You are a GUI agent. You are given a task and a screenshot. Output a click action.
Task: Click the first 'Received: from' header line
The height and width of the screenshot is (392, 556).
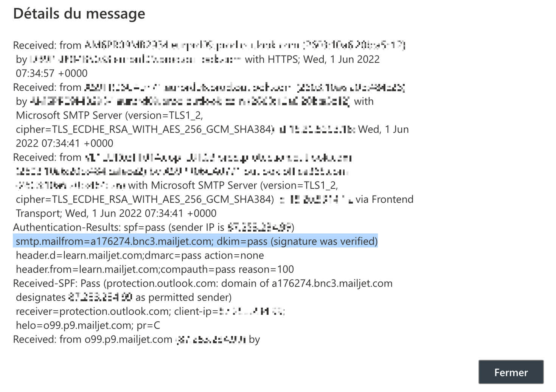[x=209, y=45]
